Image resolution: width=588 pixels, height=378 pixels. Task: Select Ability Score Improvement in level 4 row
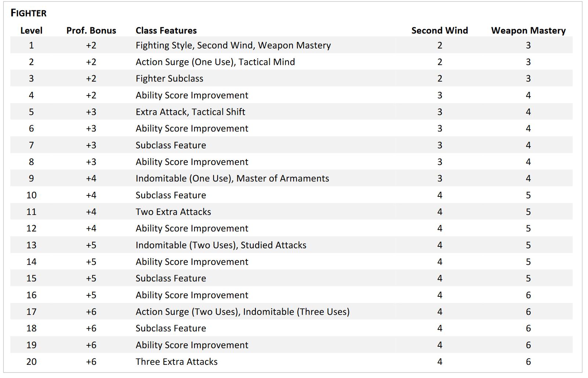point(192,95)
